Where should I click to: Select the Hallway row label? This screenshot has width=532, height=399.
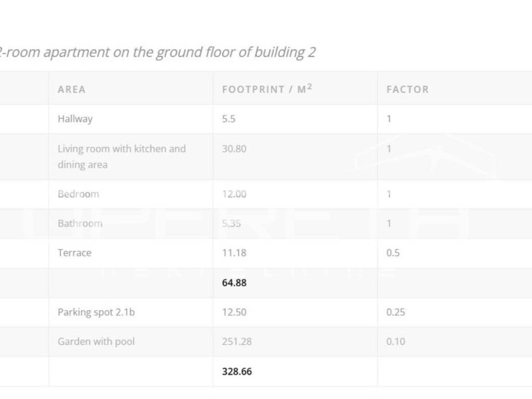point(75,119)
